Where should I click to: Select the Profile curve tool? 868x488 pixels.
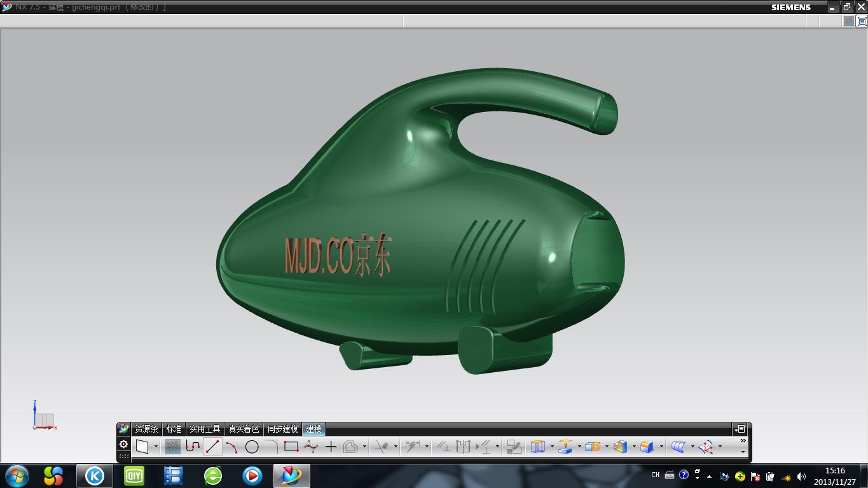tap(193, 447)
